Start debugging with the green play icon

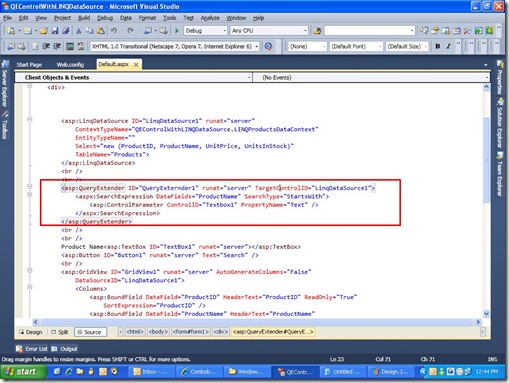click(177, 31)
